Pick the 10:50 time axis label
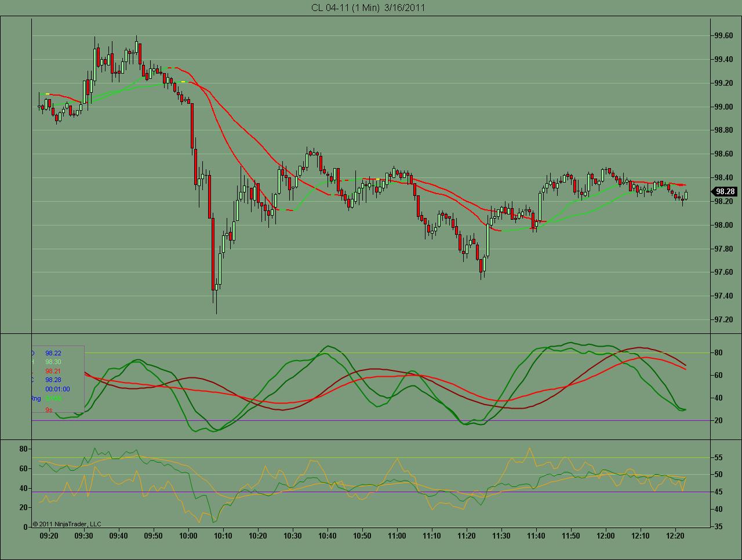This screenshot has height=560, width=742. coord(362,536)
